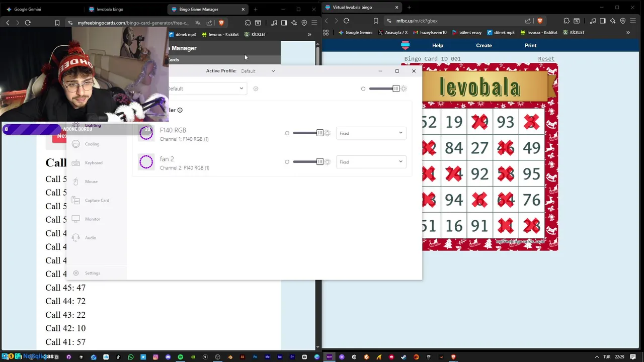
Task: Expand the system tray hidden icons arrow
Action: [x=596, y=357]
